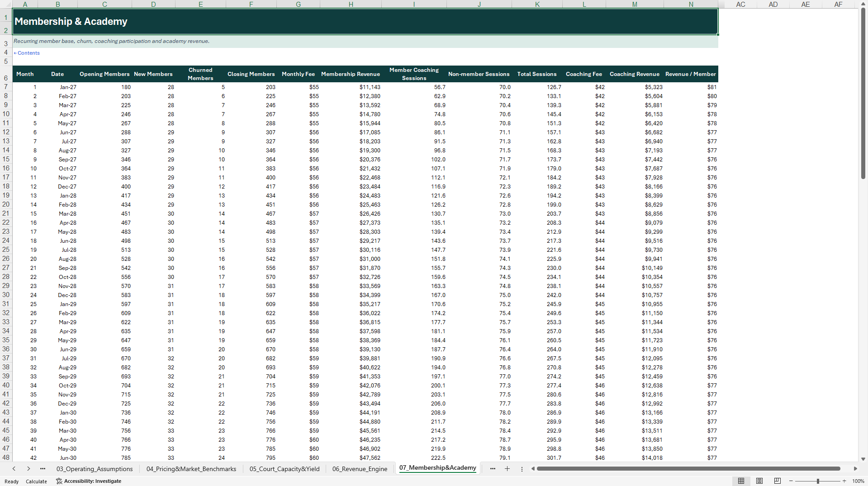868x486 pixels.
Task: Click Accessibility: Investigate status
Action: [89, 481]
